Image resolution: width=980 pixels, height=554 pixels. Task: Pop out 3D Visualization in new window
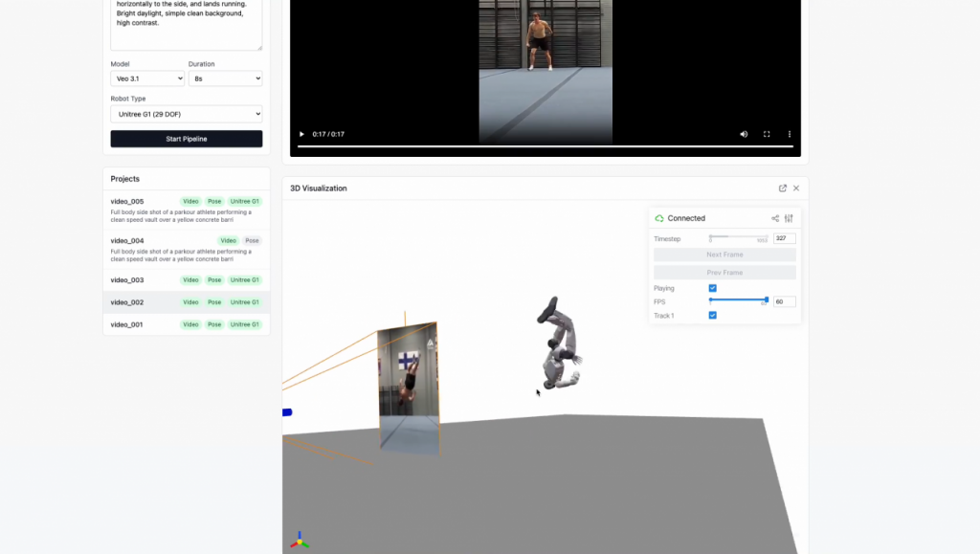[783, 188]
